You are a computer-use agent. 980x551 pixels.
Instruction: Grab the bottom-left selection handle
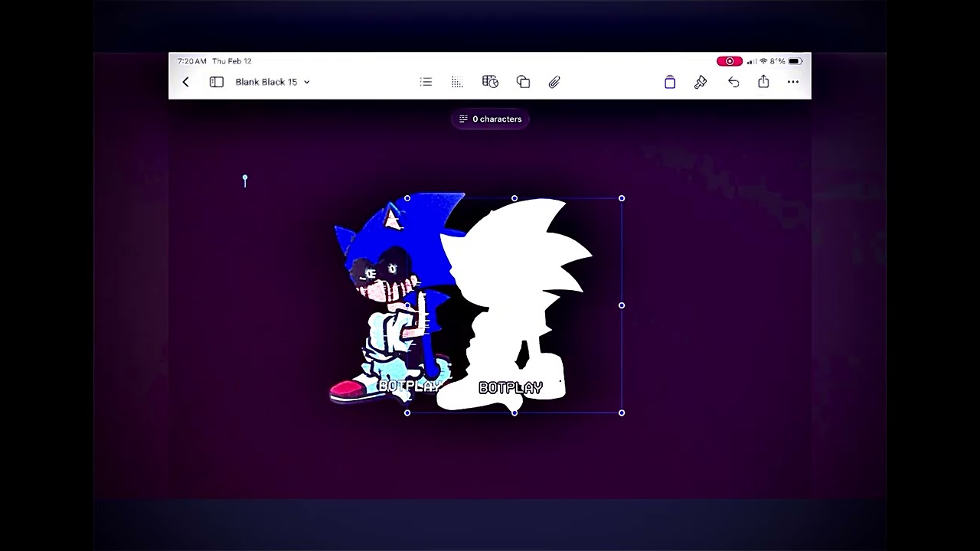pos(407,412)
